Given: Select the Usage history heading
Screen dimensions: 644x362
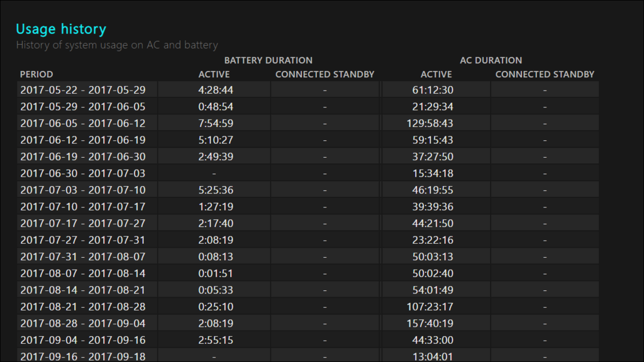Looking at the screenshot, I should point(61,29).
